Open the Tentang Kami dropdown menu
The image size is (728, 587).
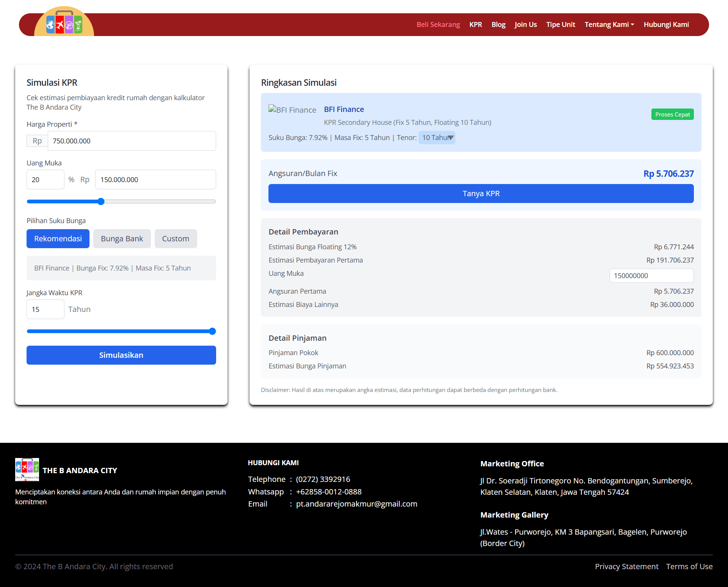click(609, 24)
